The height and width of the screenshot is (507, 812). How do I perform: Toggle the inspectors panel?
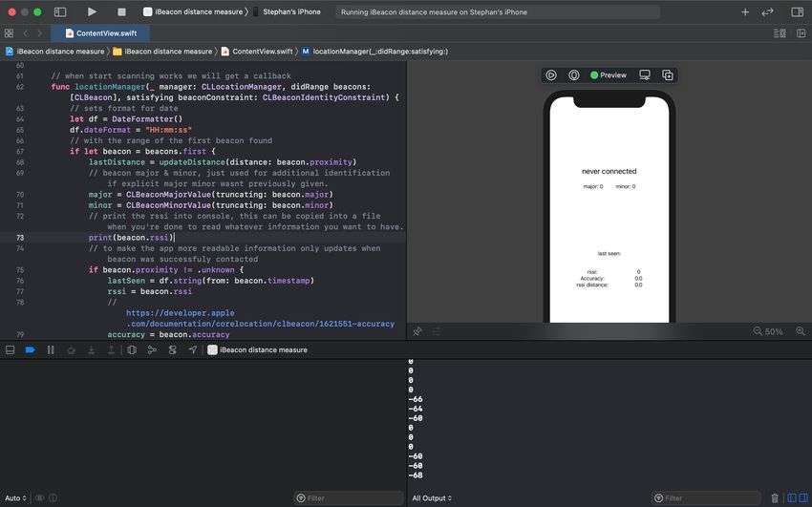pos(797,11)
